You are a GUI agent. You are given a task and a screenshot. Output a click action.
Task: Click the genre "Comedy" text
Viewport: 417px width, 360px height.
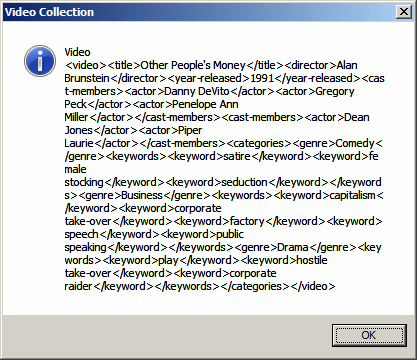pyautogui.click(x=355, y=143)
